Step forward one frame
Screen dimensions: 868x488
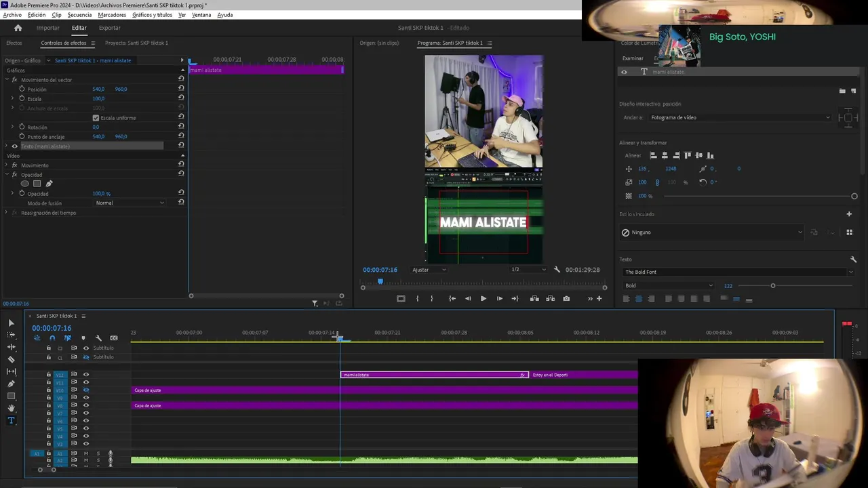point(499,298)
